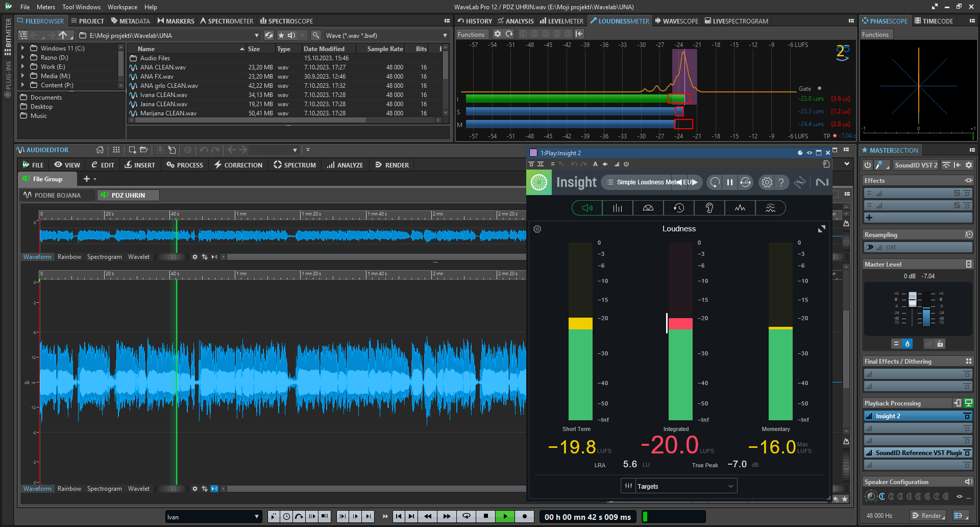Toggle the master fader unlock icon
The height and width of the screenshot is (527, 980).
point(940,344)
